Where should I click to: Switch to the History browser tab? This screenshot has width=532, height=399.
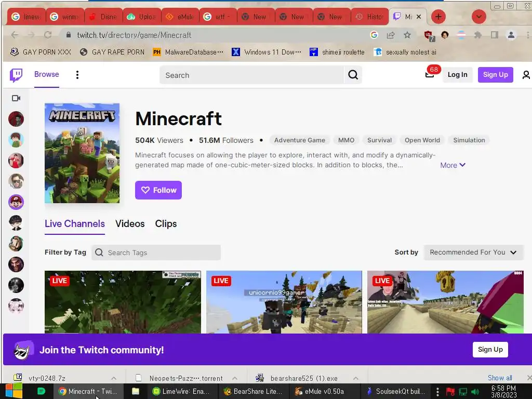tap(370, 17)
